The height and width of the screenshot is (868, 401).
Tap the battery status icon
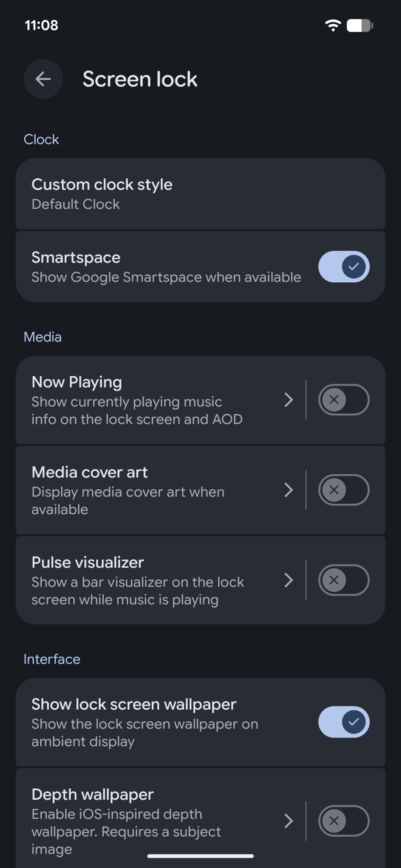click(x=360, y=25)
